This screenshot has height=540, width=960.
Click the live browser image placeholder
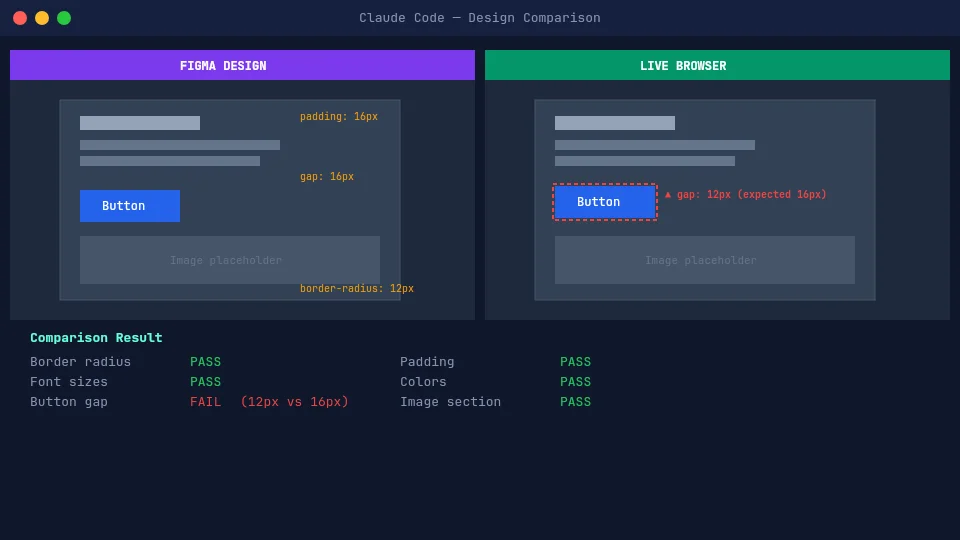tap(705, 260)
